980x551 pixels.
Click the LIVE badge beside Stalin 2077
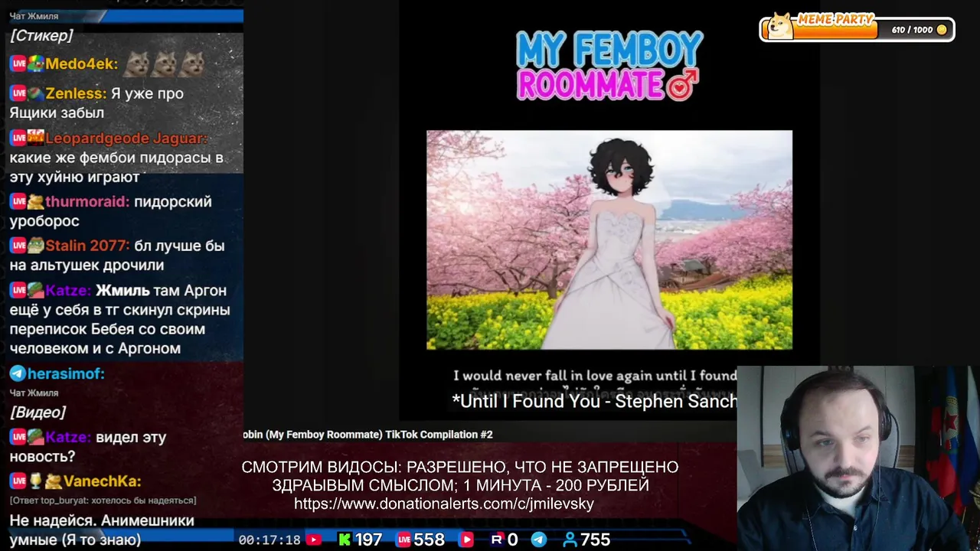pos(18,246)
